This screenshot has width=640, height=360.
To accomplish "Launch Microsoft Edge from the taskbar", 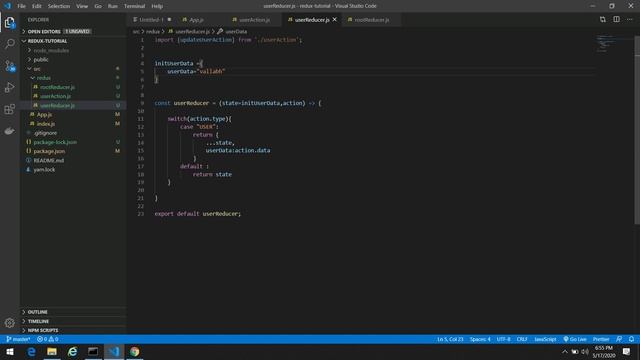I will coord(31,351).
